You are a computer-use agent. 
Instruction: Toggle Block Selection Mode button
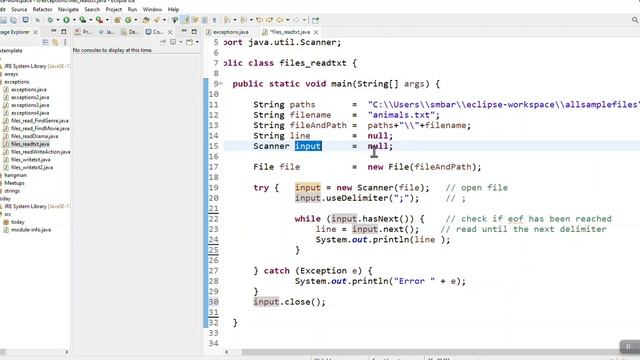[x=204, y=20]
